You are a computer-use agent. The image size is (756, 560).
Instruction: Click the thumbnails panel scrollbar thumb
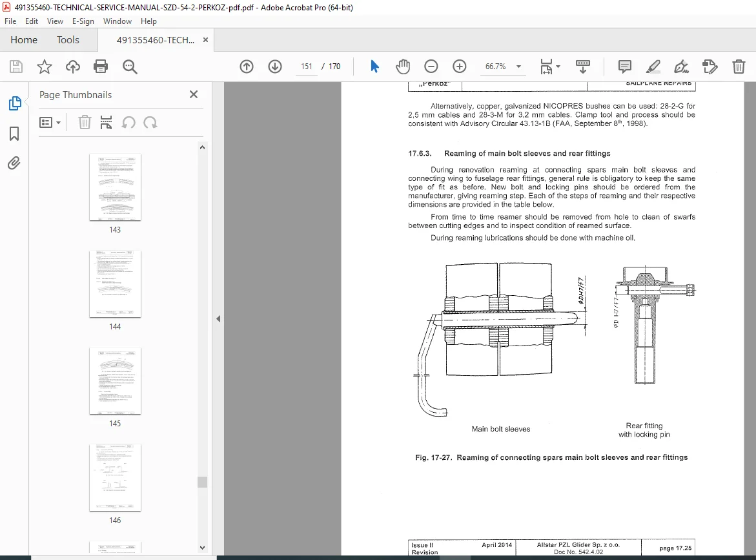pos(203,482)
